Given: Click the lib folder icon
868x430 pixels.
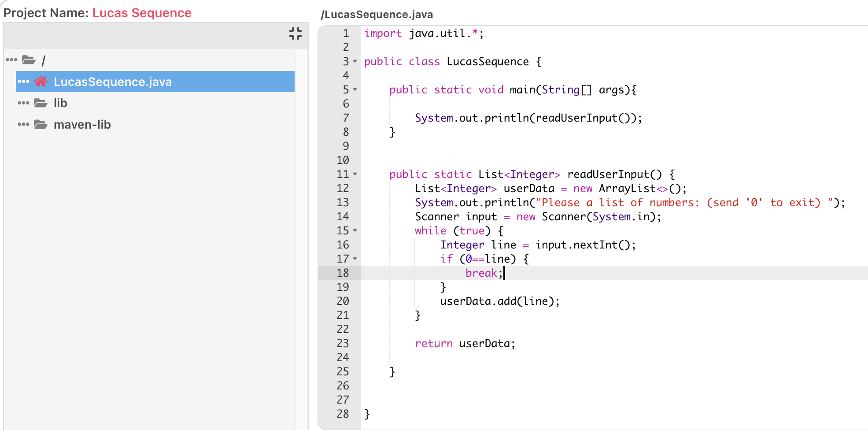Looking at the screenshot, I should pos(41,103).
